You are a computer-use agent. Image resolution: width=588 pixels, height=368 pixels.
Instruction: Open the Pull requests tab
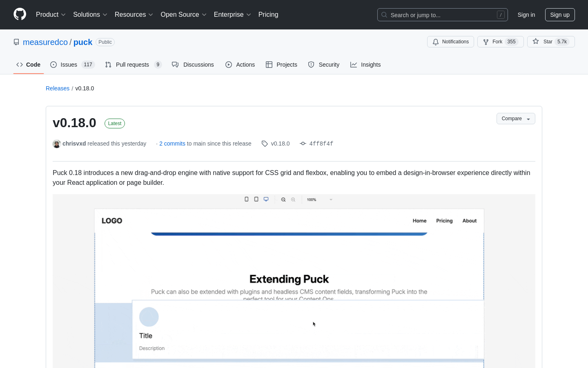click(x=134, y=65)
